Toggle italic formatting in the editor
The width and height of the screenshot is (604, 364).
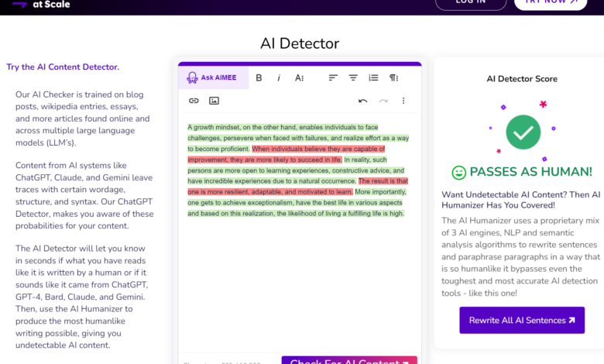(x=279, y=77)
